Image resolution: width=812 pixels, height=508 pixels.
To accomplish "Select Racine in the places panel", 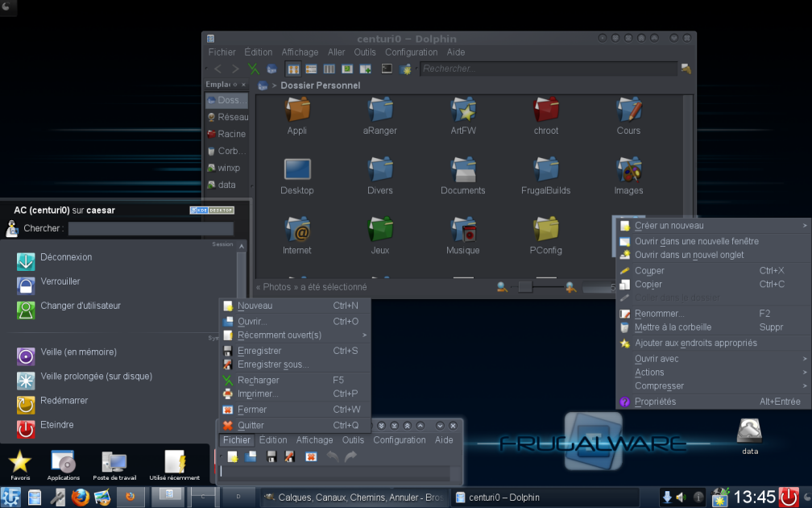I will [227, 134].
